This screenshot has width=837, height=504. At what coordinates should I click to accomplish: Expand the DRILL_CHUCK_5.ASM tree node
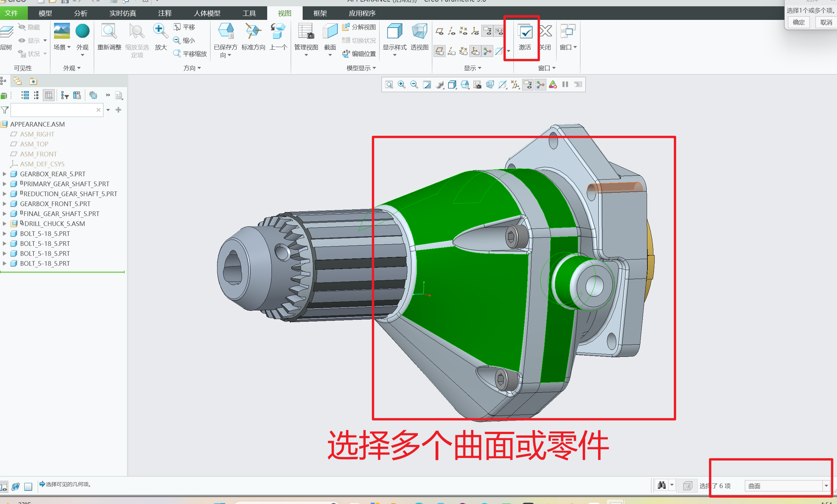(x=4, y=224)
